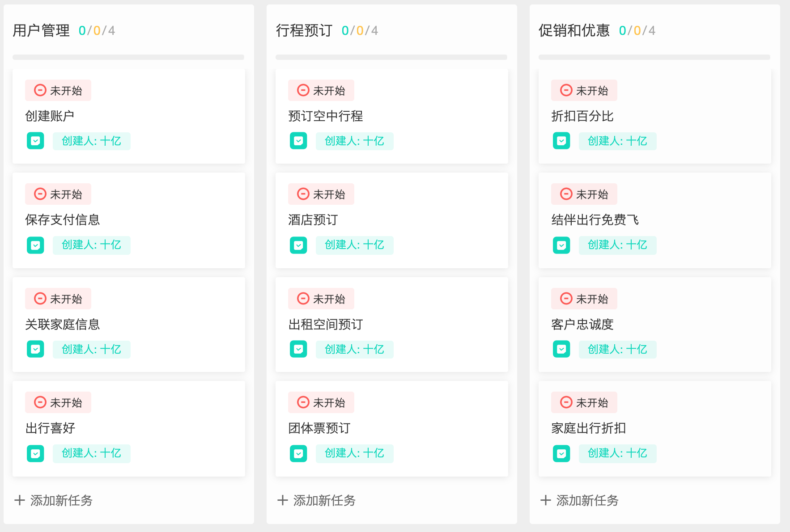
Task: Click the red status icon on 出行喜好 card
Action: 40,402
